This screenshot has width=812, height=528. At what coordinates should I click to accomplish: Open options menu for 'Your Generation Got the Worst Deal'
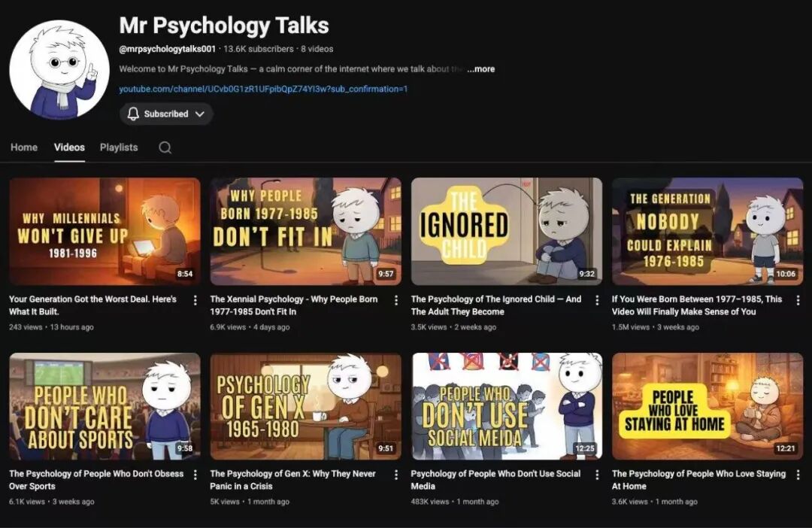point(195,299)
